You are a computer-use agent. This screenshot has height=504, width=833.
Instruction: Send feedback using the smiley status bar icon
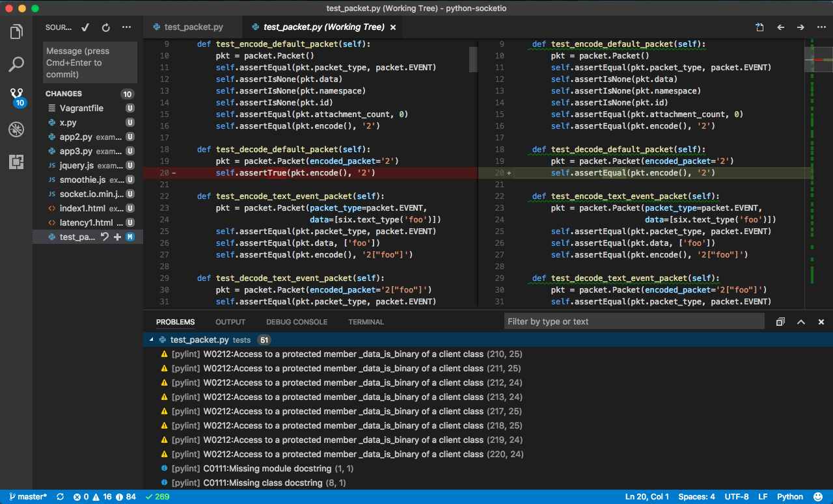(x=819, y=496)
